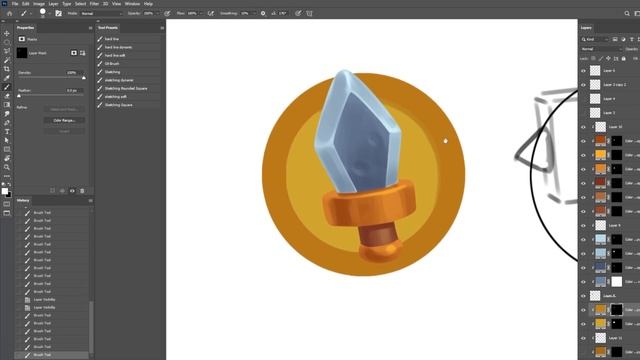The width and height of the screenshot is (640, 360).
Task: Select the pixel mask icon in Properties
Action: [73, 53]
